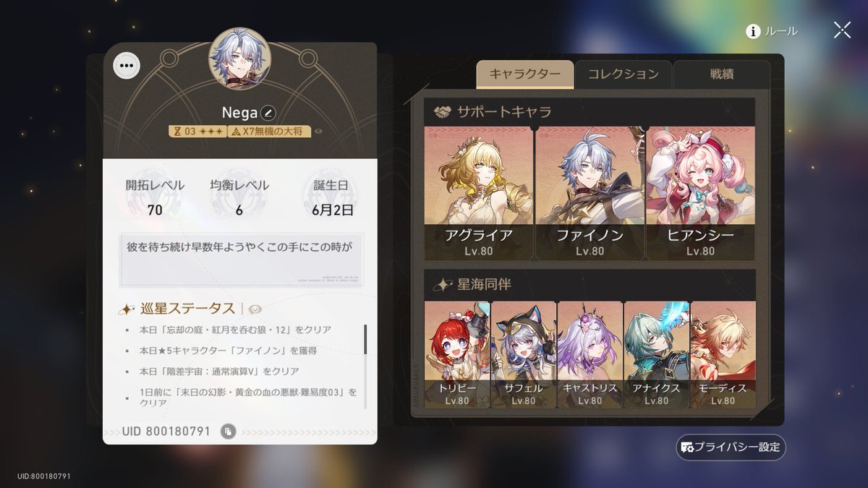Screen dimensions: 868x488
Task: Open the ルール info icon
Action: [753, 31]
